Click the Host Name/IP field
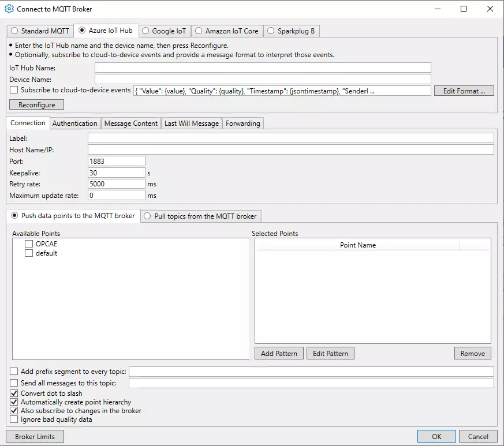The image size is (504, 446). coord(290,149)
